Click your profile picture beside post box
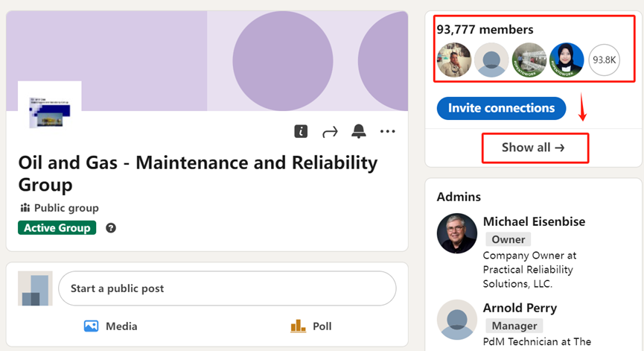The width and height of the screenshot is (644, 351). pyautogui.click(x=35, y=289)
